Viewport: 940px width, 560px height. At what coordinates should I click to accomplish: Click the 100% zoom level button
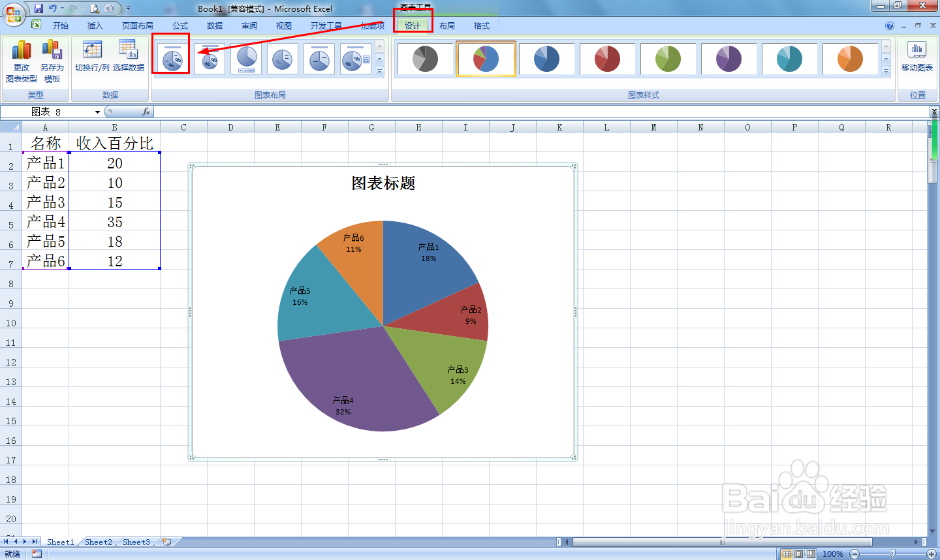833,554
